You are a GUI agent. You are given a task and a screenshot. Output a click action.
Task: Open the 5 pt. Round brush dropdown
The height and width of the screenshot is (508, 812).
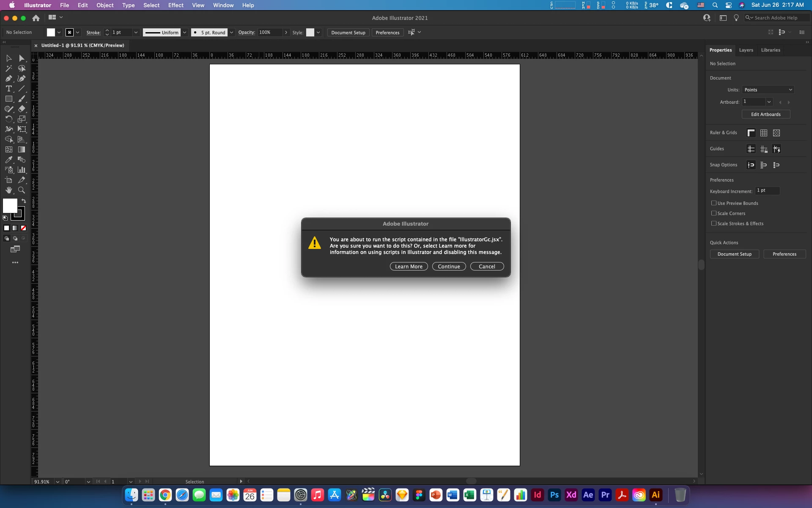(231, 33)
